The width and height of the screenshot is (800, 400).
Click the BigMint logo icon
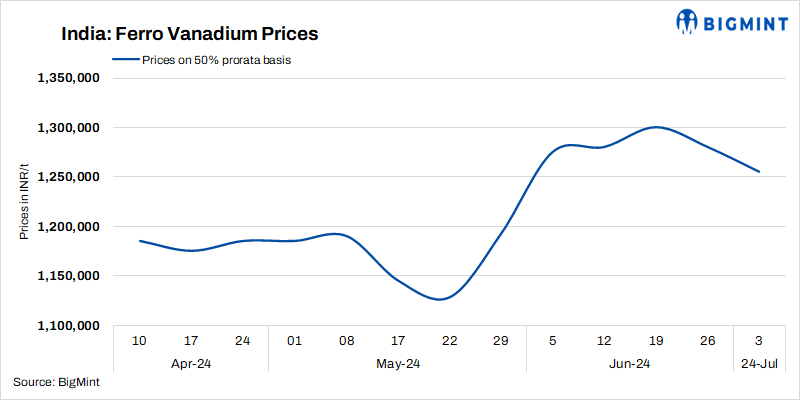click(x=687, y=20)
